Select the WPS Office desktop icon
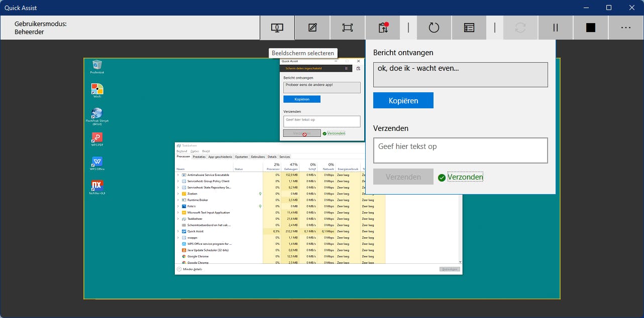The height and width of the screenshot is (318, 644). click(97, 163)
